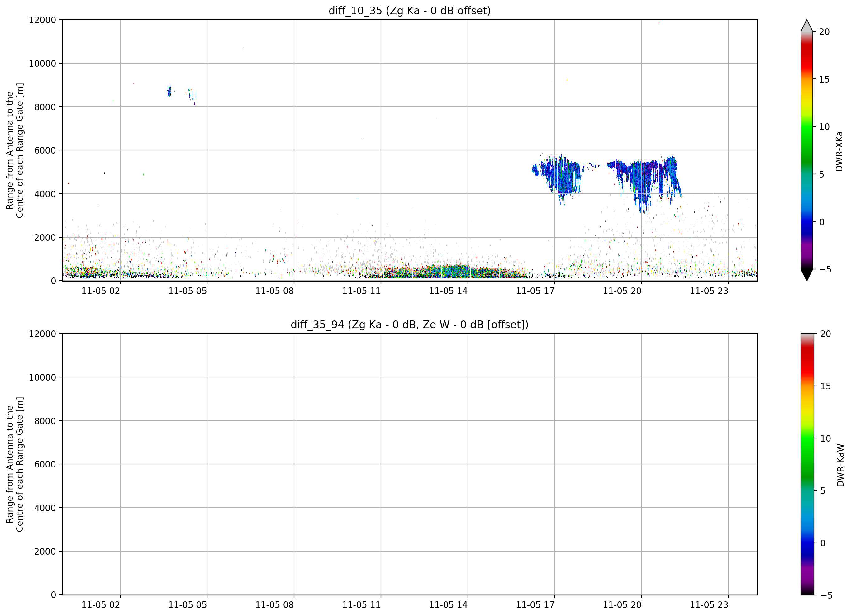
Task: Click the 15 tick on DWR-XKa colorbar
Action: pos(824,79)
